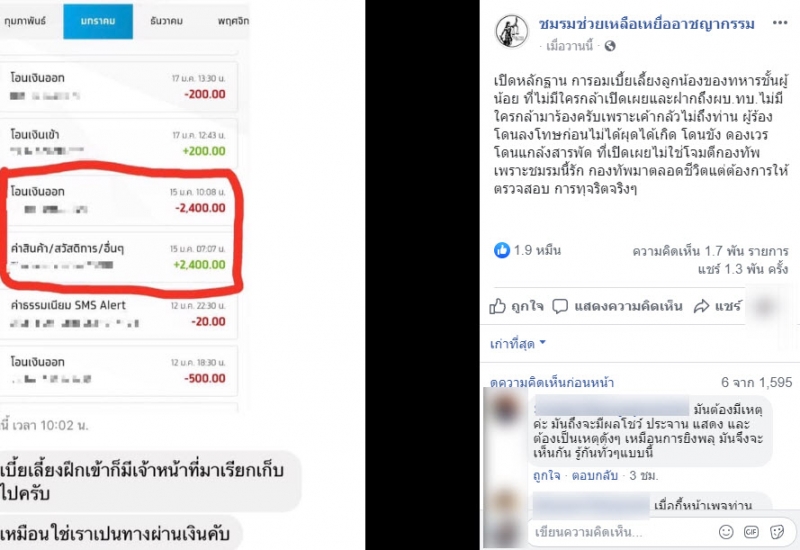Open the ค่าธรรมเนียม SMS Alert transaction row
The height and width of the screenshot is (550, 800).
[119, 313]
